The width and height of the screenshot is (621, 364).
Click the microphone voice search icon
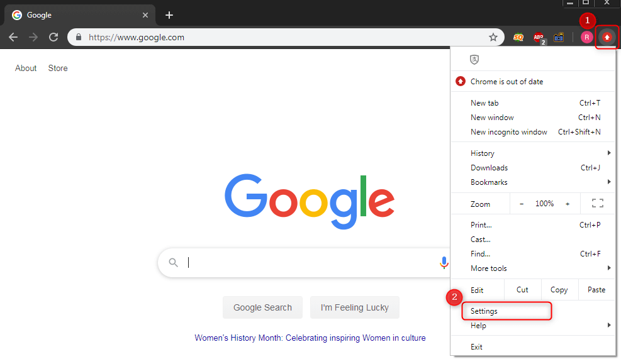click(x=444, y=263)
